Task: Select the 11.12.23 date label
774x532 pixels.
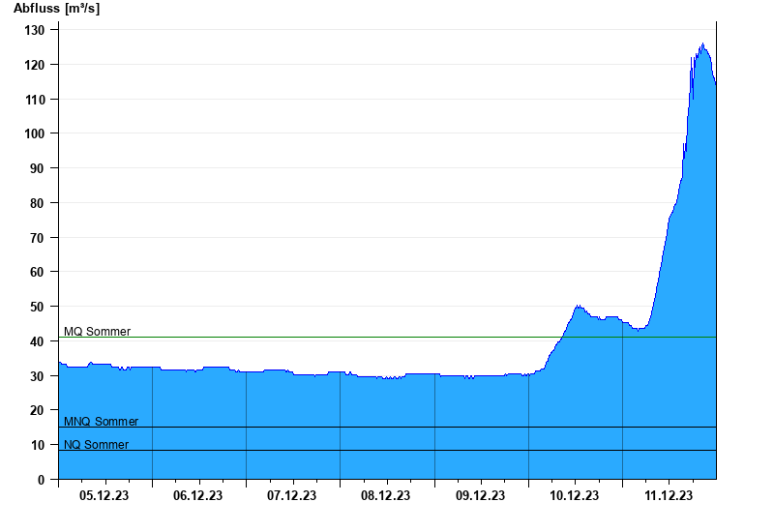Action: [668, 495]
